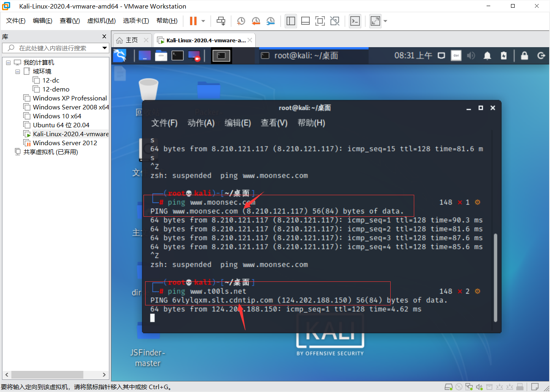This screenshot has width=550, height=392.
Task: Close the library panel
Action: [x=104, y=37]
